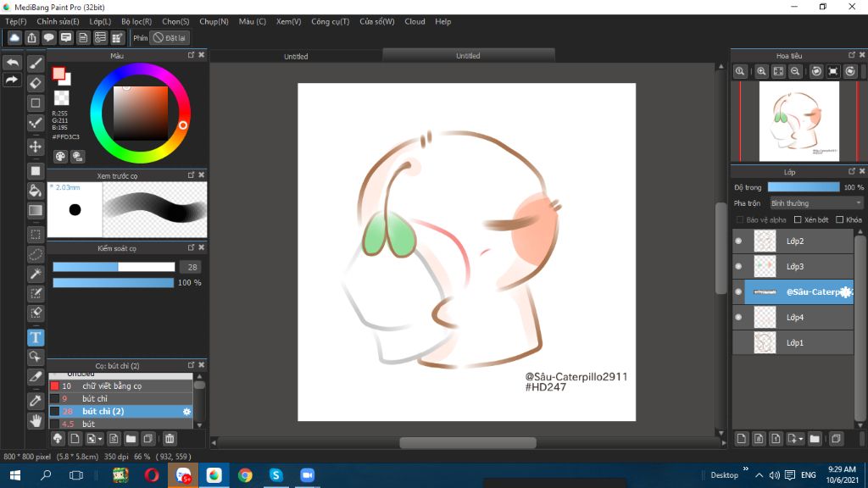Click the Phím button

tap(141, 37)
